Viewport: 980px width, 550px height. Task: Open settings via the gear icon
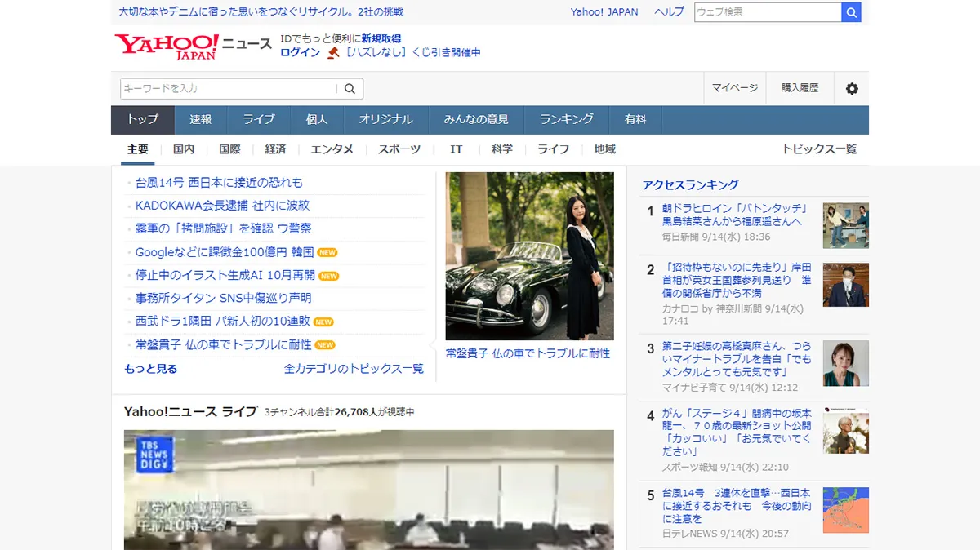pos(852,89)
